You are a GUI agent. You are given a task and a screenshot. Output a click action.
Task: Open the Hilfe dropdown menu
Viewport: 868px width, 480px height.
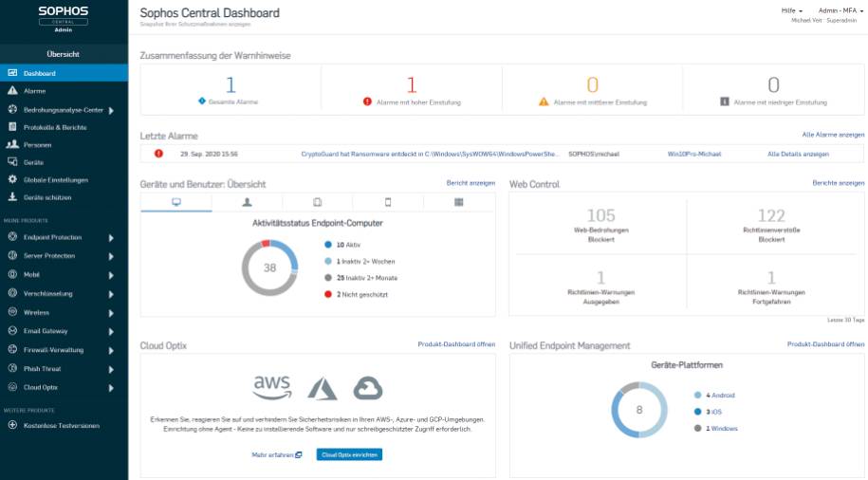click(x=791, y=10)
